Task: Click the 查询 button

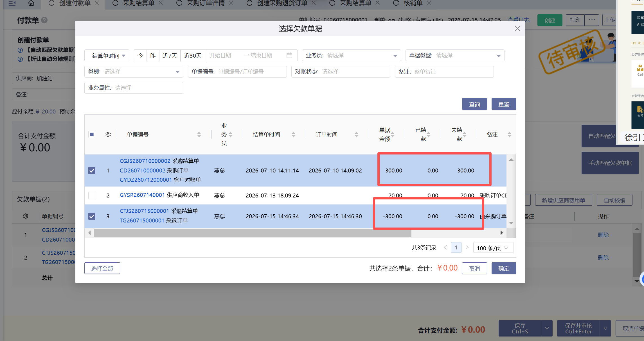Action: 474,104
